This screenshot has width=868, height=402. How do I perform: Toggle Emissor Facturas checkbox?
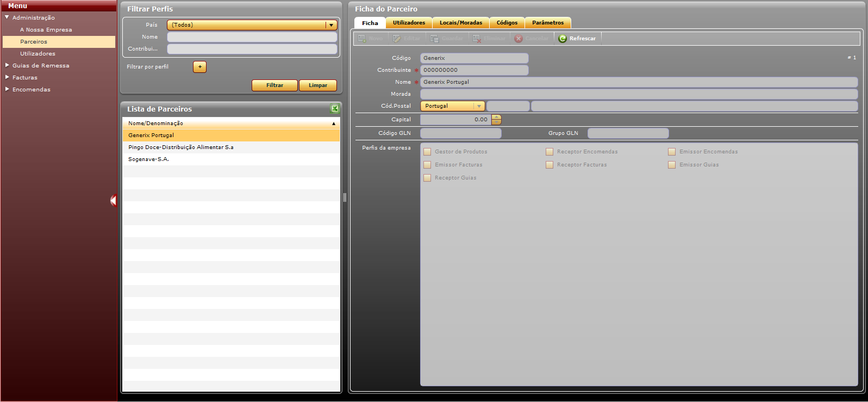(x=427, y=165)
